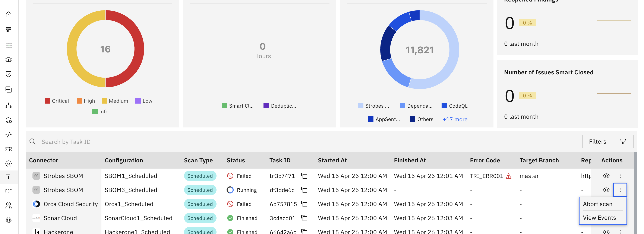Close three-dot menu on SBOM3_Scheduled row

pyautogui.click(x=620, y=190)
